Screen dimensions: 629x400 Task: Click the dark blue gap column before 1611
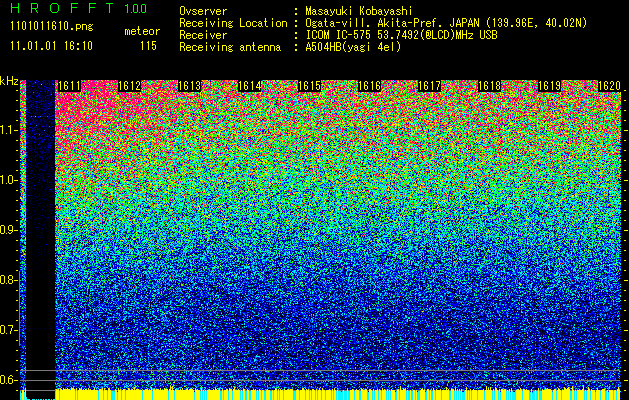(x=40, y=239)
